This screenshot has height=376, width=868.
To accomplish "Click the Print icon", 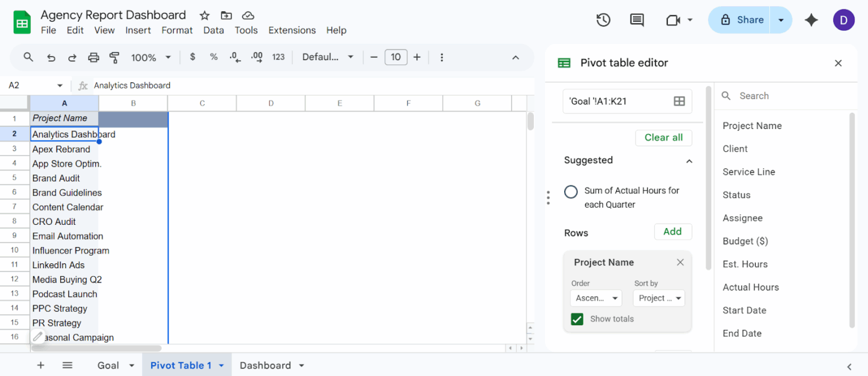I will coord(93,56).
